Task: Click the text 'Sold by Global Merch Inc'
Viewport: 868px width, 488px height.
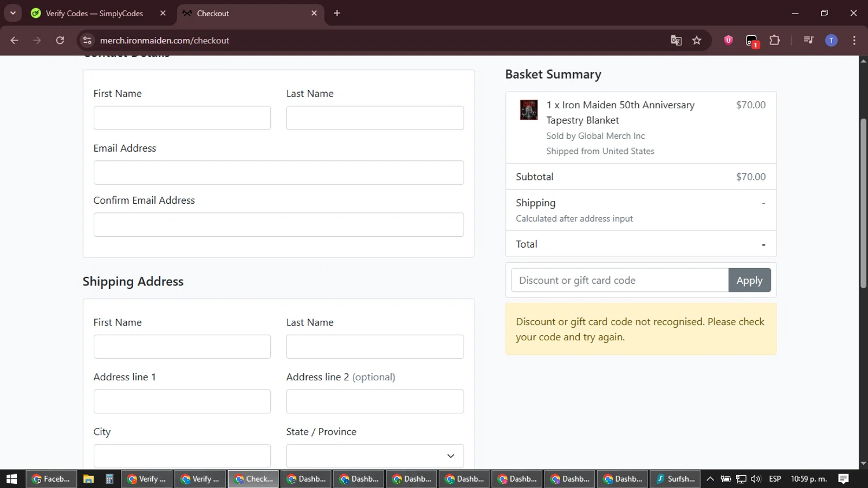Action: [x=595, y=136]
